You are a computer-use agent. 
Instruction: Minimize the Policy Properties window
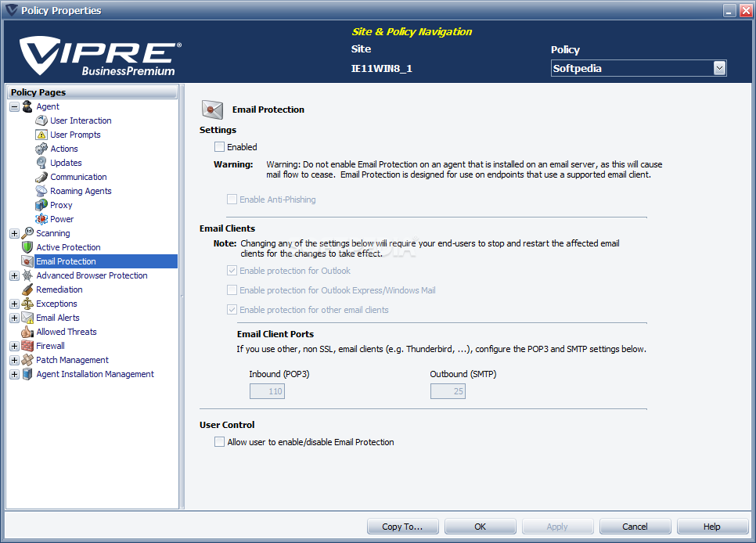729,10
